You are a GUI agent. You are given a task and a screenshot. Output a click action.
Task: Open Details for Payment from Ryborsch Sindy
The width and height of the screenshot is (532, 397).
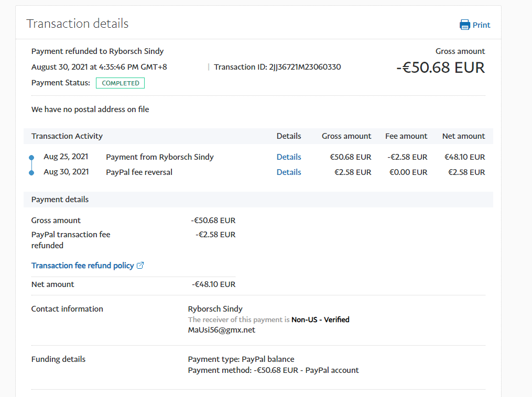point(289,157)
